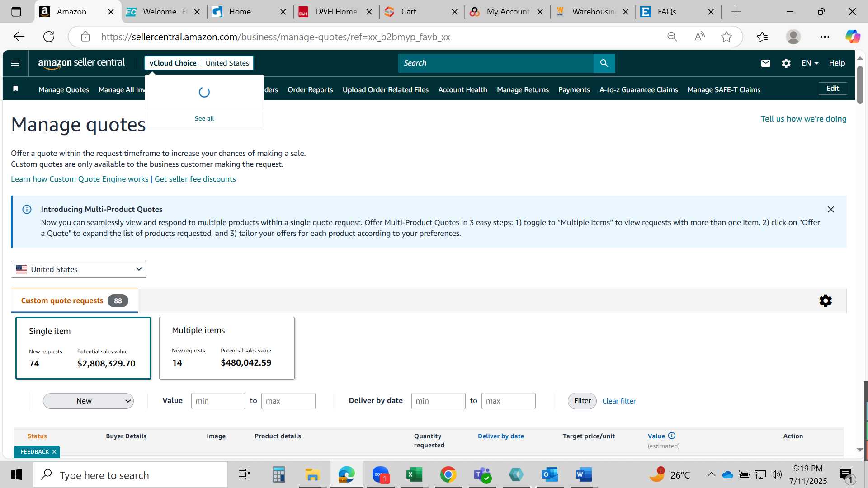The image size is (868, 488).
Task: Open Order Reports menu item
Action: click(x=310, y=89)
